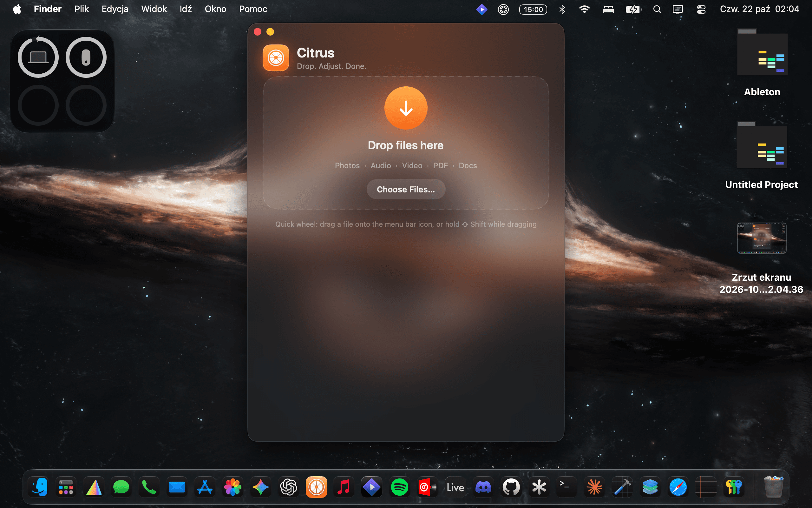Click the Choose Files... button

coord(406,189)
